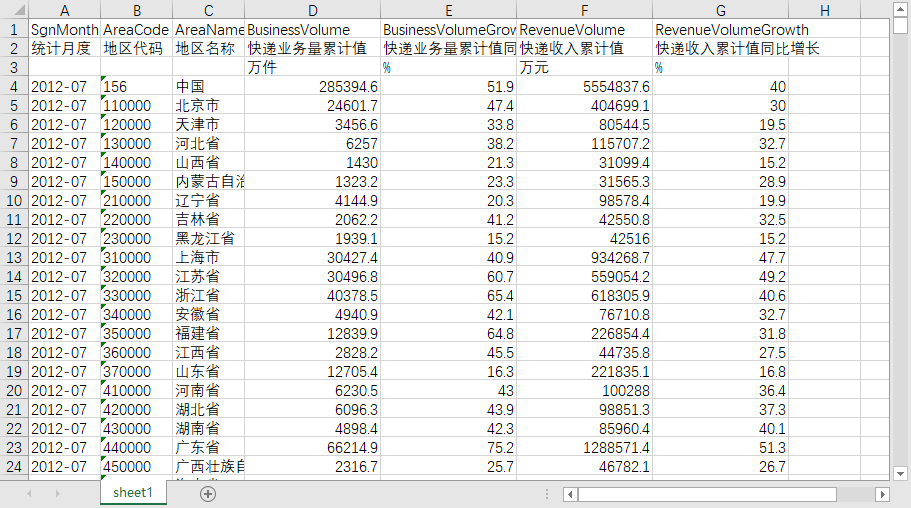Viewport: 911px width, 508px height.
Task: Click vertical scrollbar up arrow
Action: tap(901, 9)
